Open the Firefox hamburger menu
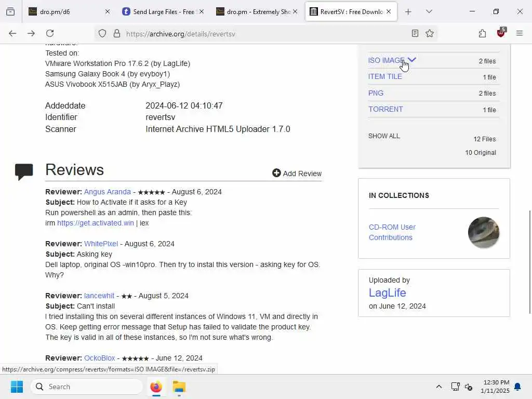The width and height of the screenshot is (532, 399). tap(519, 33)
